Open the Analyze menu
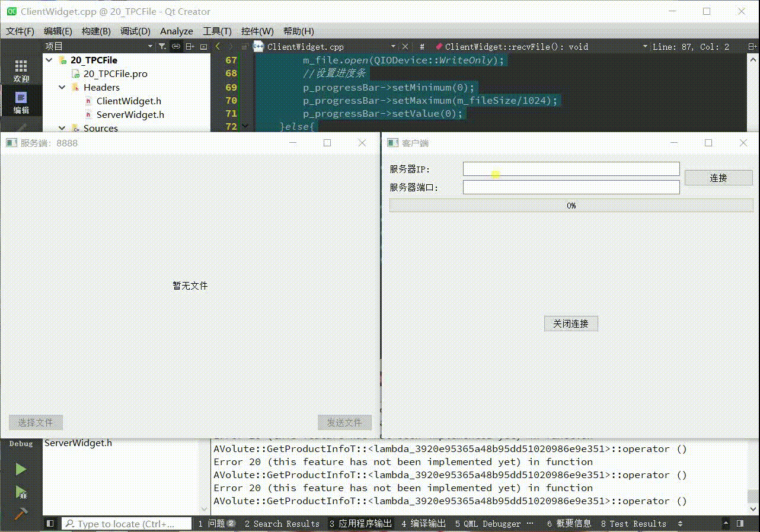The height and width of the screenshot is (532, 760). tap(177, 31)
